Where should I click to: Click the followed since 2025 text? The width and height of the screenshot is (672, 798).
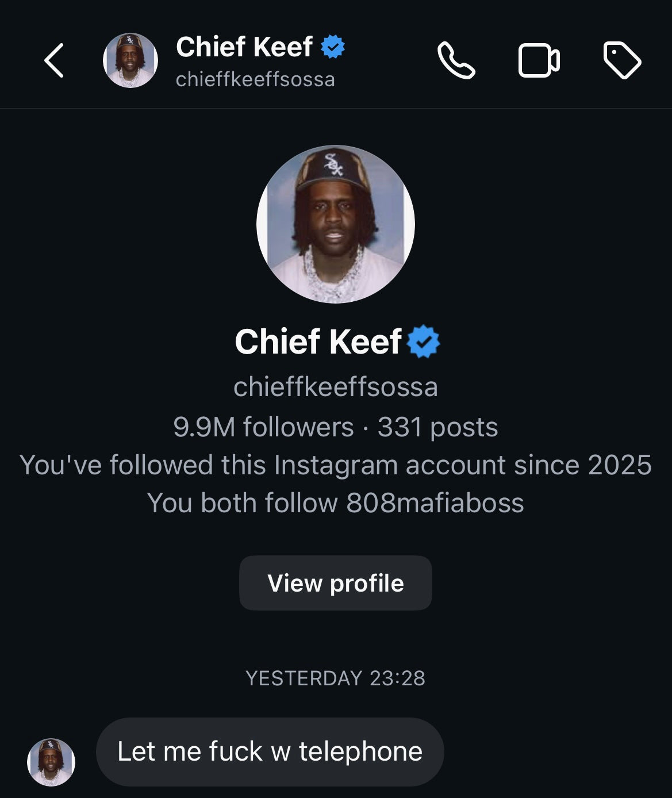(x=336, y=465)
